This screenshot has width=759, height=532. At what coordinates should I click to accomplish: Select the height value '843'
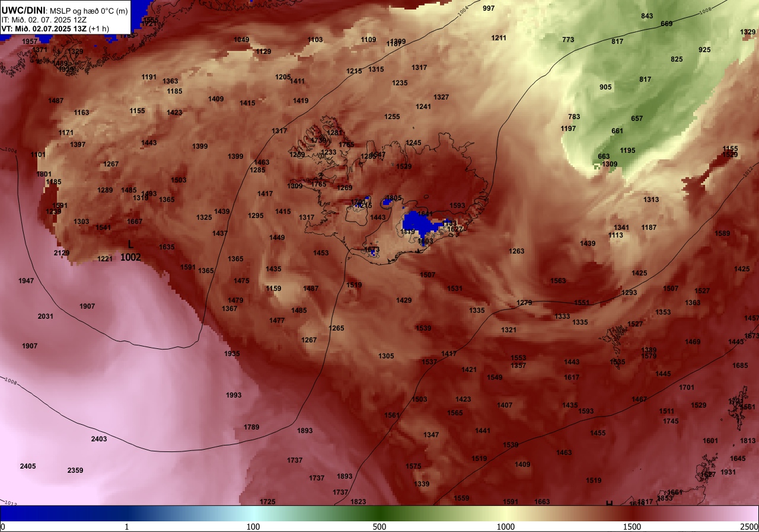coord(647,16)
